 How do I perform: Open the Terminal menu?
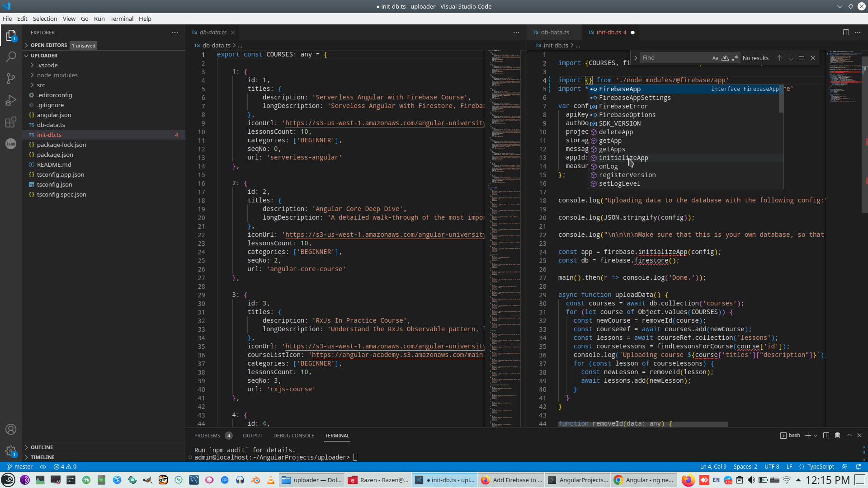[122, 19]
